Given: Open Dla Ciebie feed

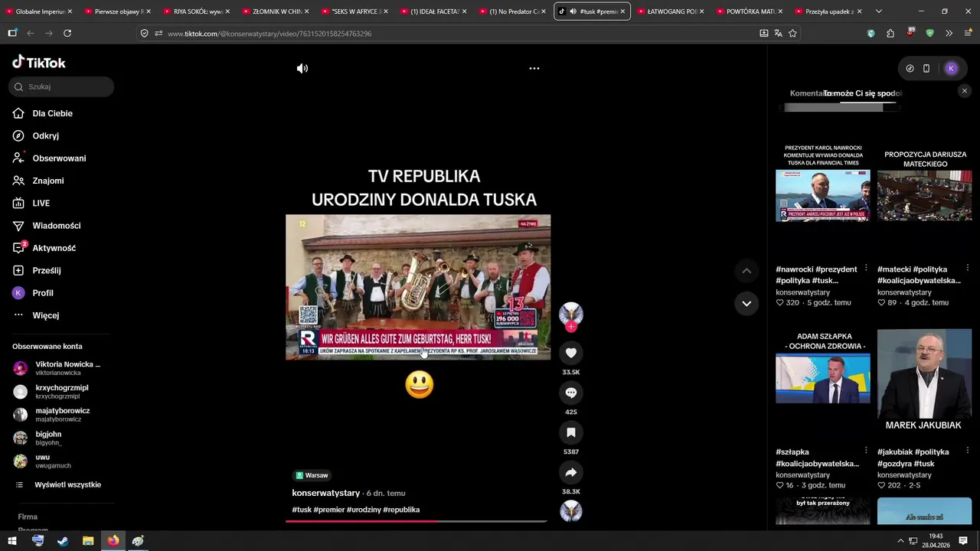Looking at the screenshot, I should [x=53, y=113].
